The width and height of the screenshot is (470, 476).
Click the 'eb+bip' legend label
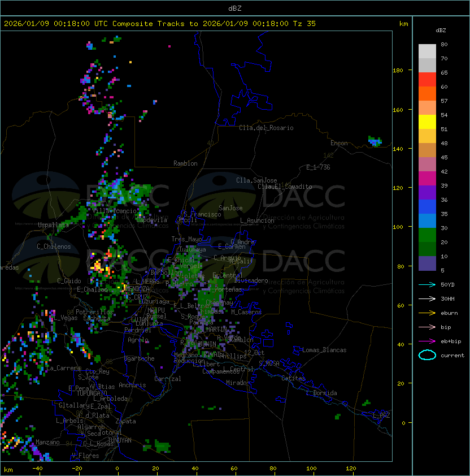point(451,341)
